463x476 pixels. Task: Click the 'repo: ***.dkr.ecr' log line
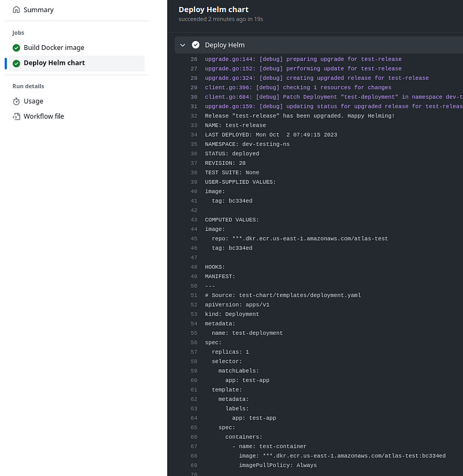coord(300,239)
